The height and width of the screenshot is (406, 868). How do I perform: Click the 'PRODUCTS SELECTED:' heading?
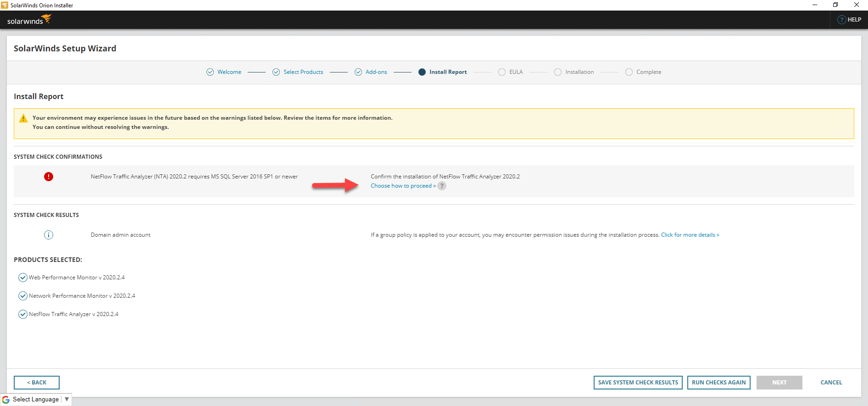pyautogui.click(x=48, y=260)
